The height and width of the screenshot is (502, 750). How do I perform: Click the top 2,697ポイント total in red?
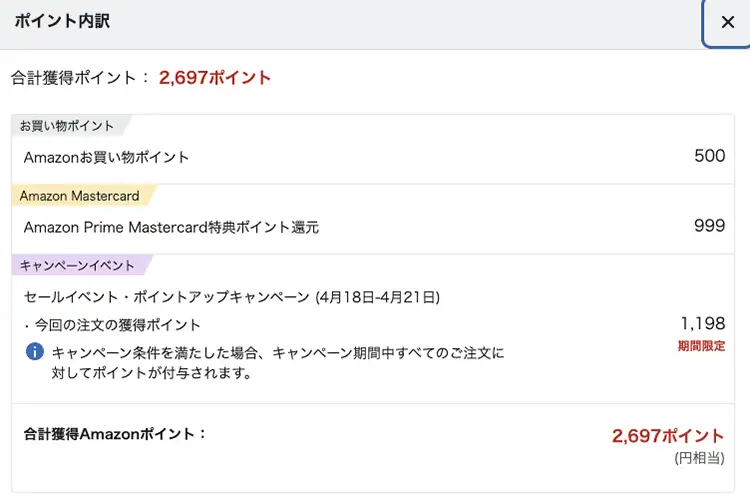(x=215, y=77)
